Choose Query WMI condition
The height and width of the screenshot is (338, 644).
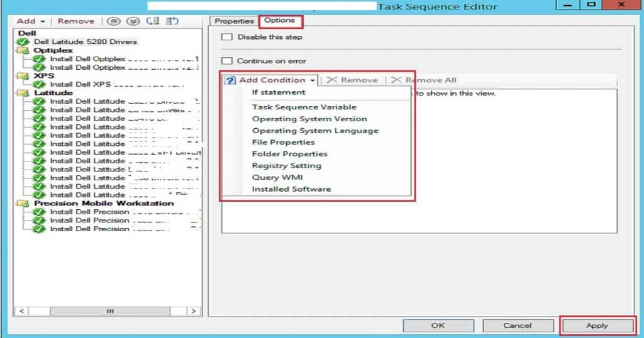tap(277, 177)
